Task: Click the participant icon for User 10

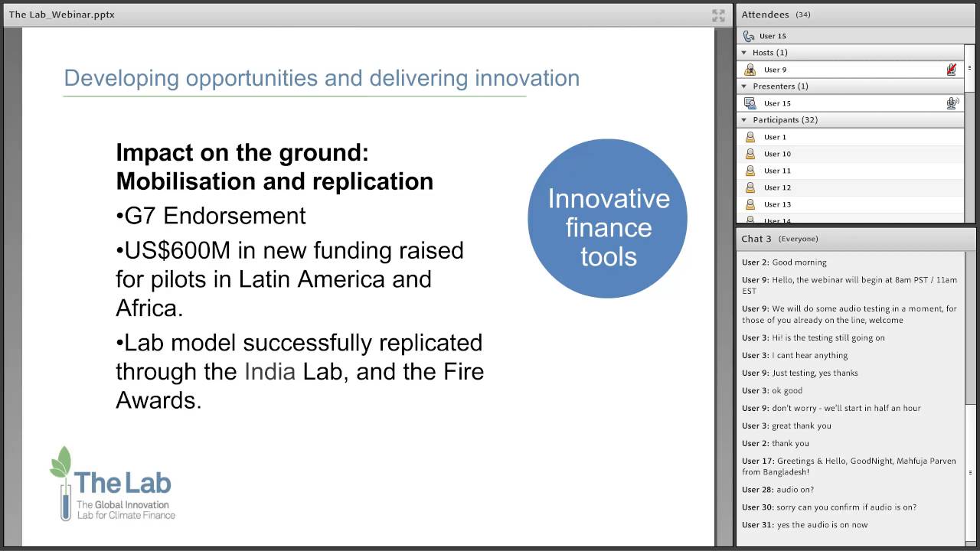Action: 750,154
